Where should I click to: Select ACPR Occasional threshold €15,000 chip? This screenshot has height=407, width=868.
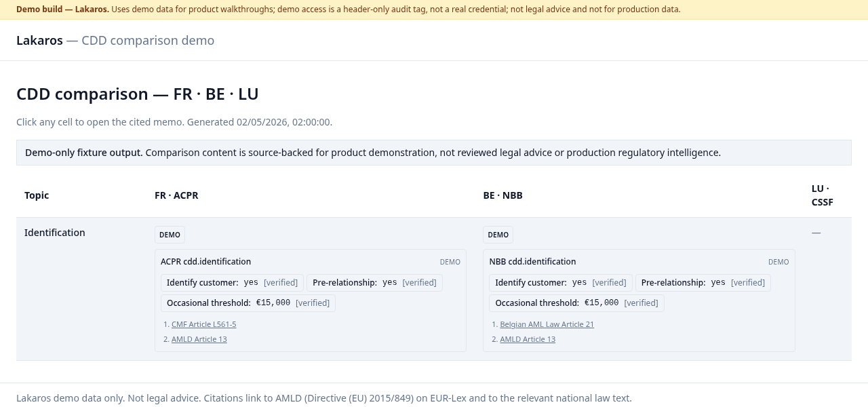click(x=248, y=303)
